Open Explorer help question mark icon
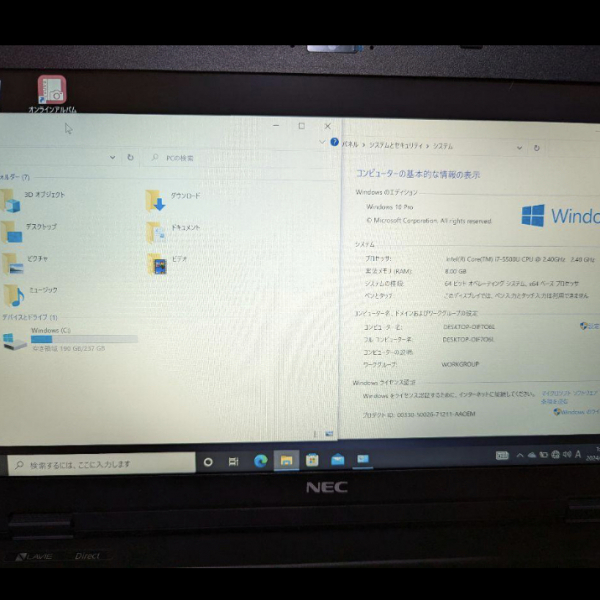This screenshot has width=600, height=600. [334, 142]
